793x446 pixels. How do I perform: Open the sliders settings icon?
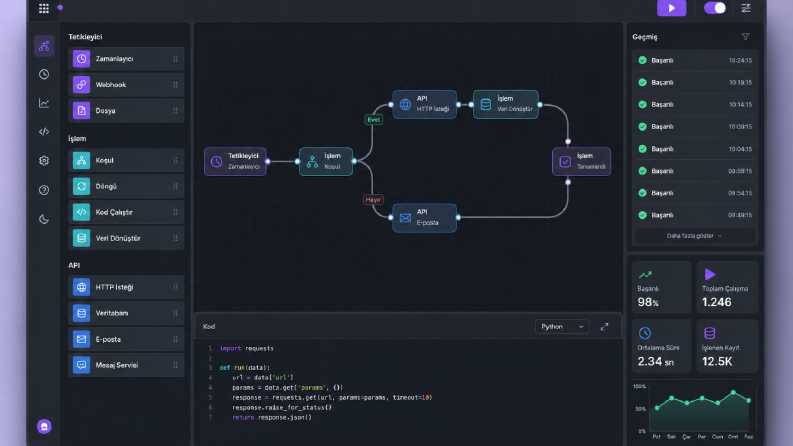pos(746,8)
